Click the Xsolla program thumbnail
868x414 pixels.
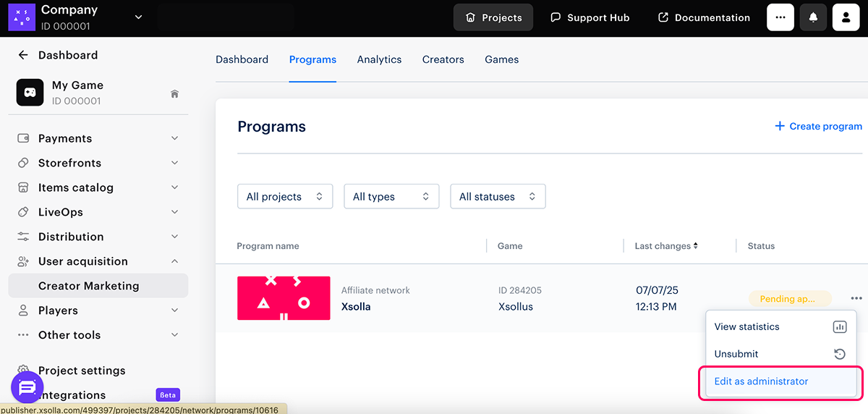pos(284,298)
